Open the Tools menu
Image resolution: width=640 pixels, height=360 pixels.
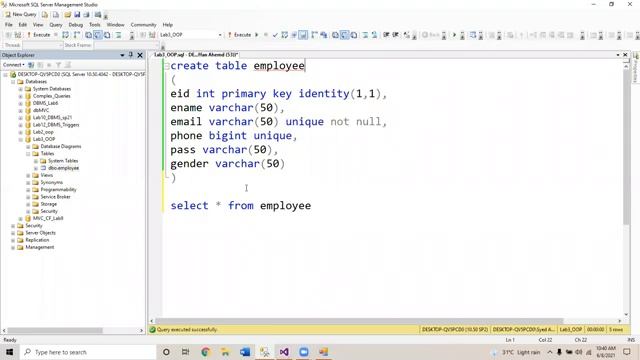[95, 25]
